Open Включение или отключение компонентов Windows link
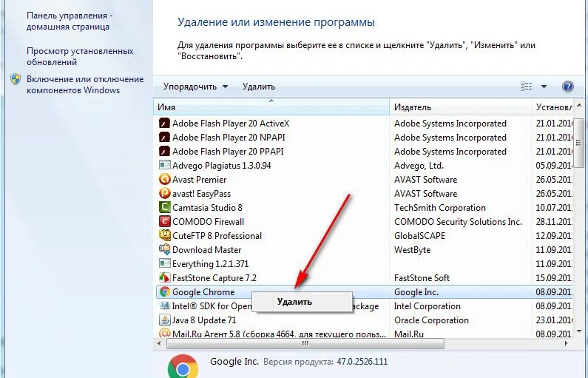Image resolution: width=588 pixels, height=378 pixels. [x=85, y=85]
